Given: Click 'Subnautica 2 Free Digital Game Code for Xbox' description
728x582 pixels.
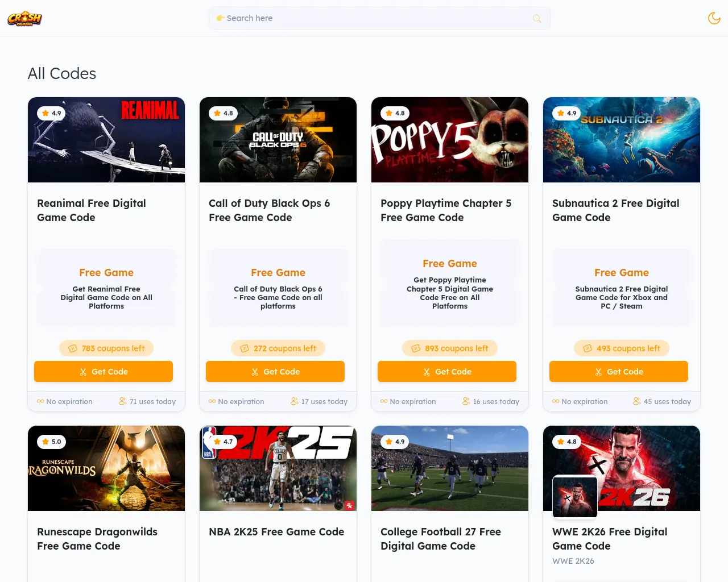Looking at the screenshot, I should tap(622, 297).
